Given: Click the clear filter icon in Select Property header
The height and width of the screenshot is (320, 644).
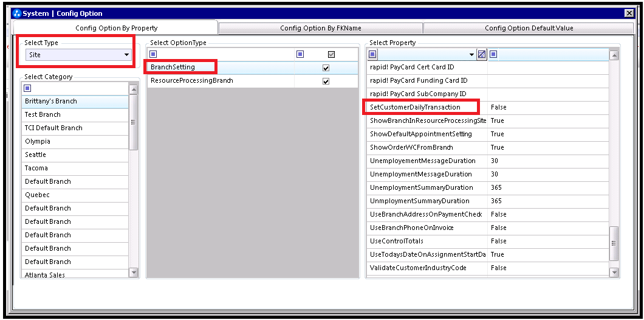Looking at the screenshot, I should coord(481,55).
